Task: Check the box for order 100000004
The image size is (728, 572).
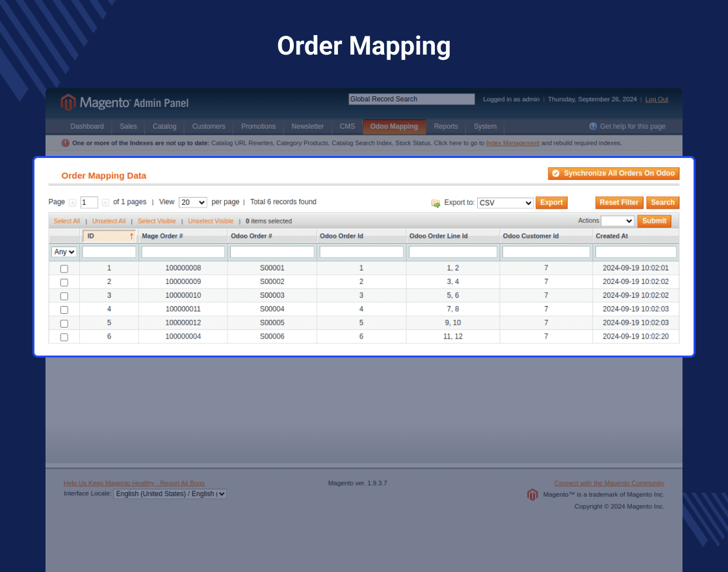Action: click(64, 337)
